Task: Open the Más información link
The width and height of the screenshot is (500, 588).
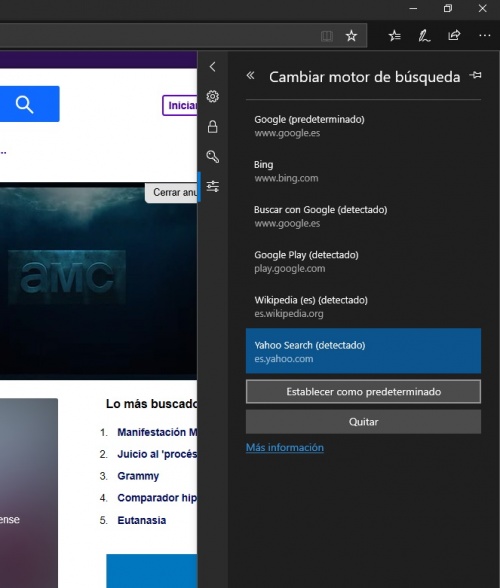Action: tap(285, 447)
